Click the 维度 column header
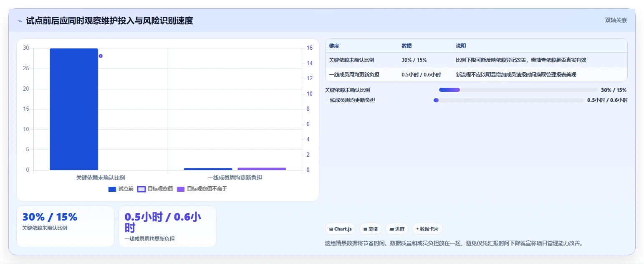This screenshot has width=644, height=264. [334, 46]
